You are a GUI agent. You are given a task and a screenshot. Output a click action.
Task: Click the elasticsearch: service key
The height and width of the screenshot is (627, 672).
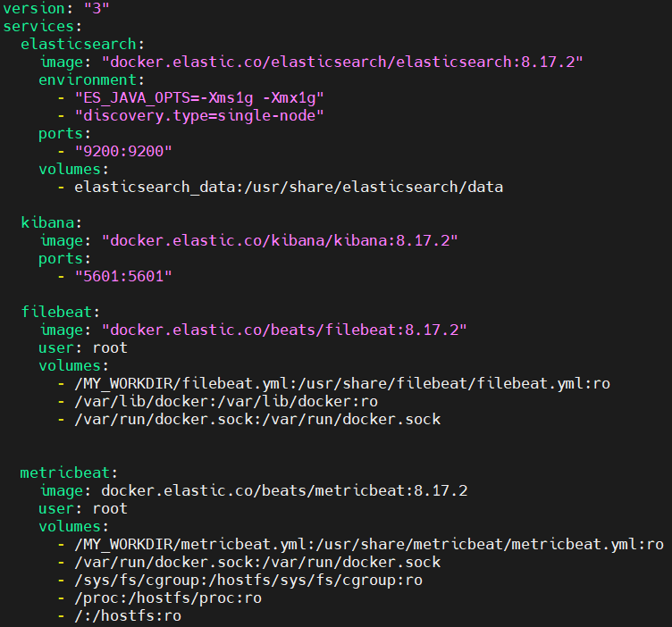[x=83, y=44]
